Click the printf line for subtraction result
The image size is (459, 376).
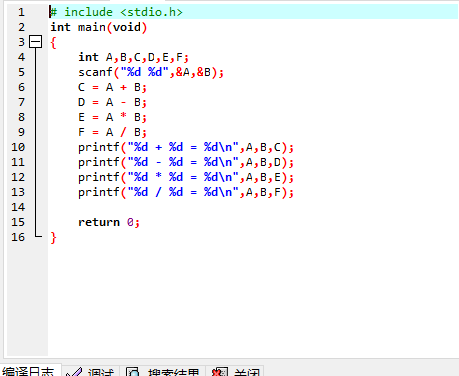click(186, 162)
